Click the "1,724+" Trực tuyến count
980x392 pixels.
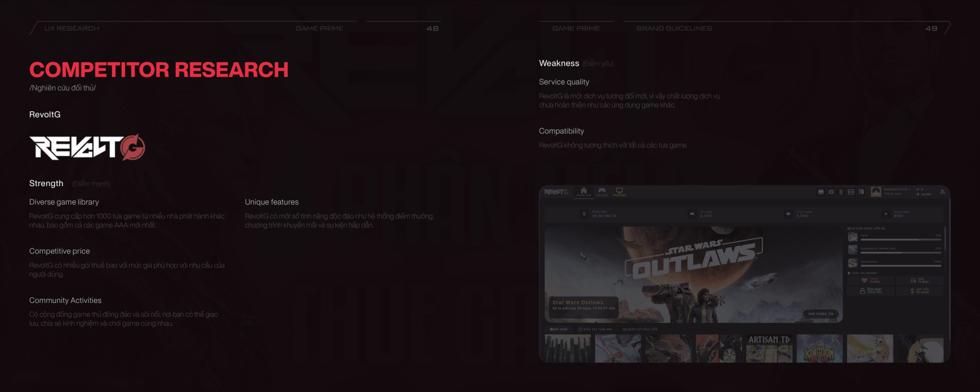pos(803,216)
